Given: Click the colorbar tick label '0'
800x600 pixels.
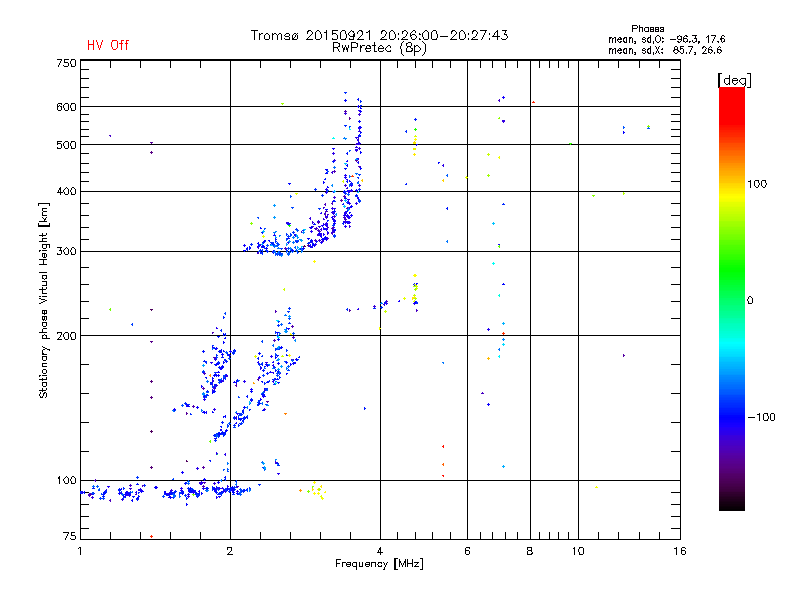Looking at the screenshot, I should [750, 301].
